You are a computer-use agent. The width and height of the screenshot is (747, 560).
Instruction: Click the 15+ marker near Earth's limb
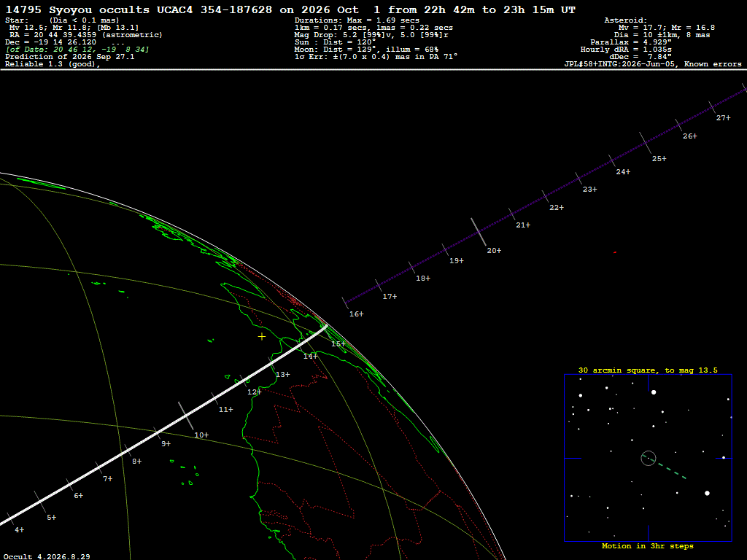tap(338, 343)
